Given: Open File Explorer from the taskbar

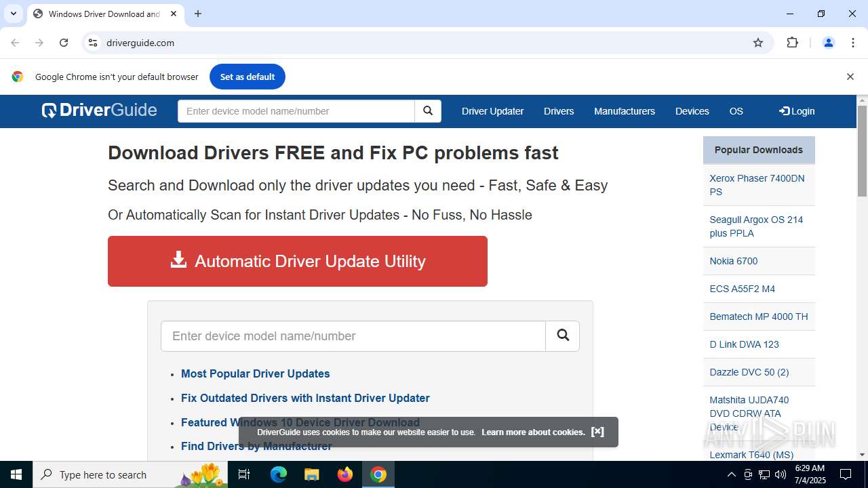Looking at the screenshot, I should point(312,474).
